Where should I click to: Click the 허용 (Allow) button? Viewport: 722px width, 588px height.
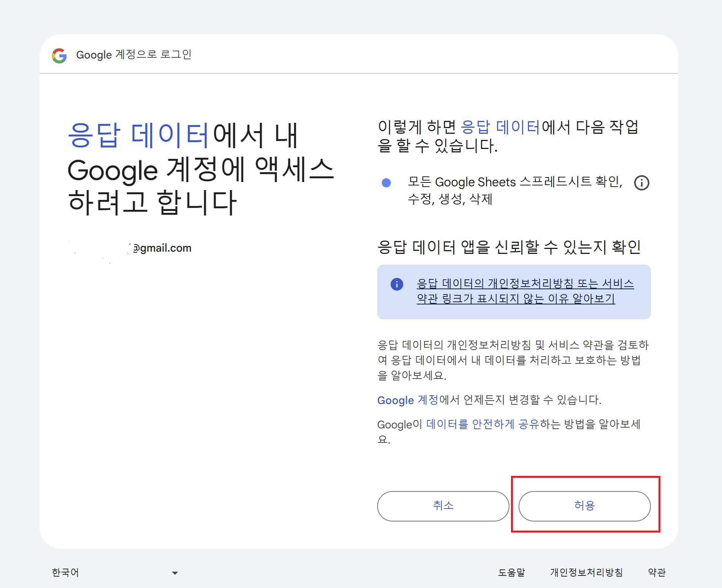click(x=584, y=506)
